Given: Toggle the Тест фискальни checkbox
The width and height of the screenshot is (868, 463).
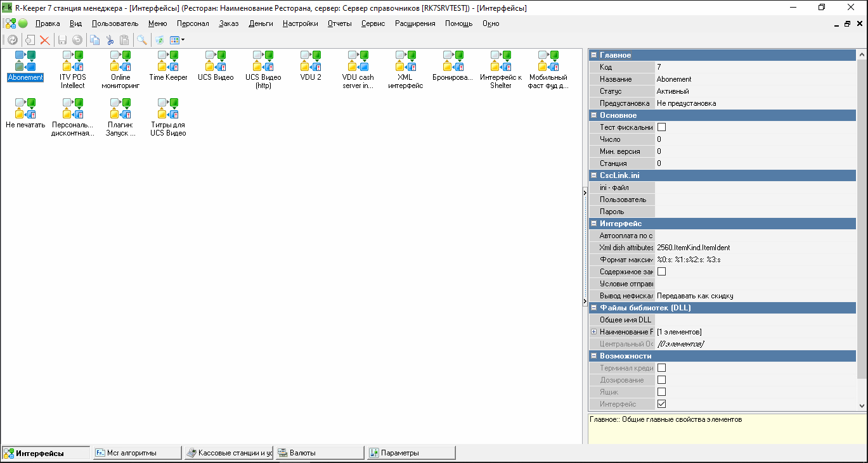Looking at the screenshot, I should pyautogui.click(x=661, y=127).
